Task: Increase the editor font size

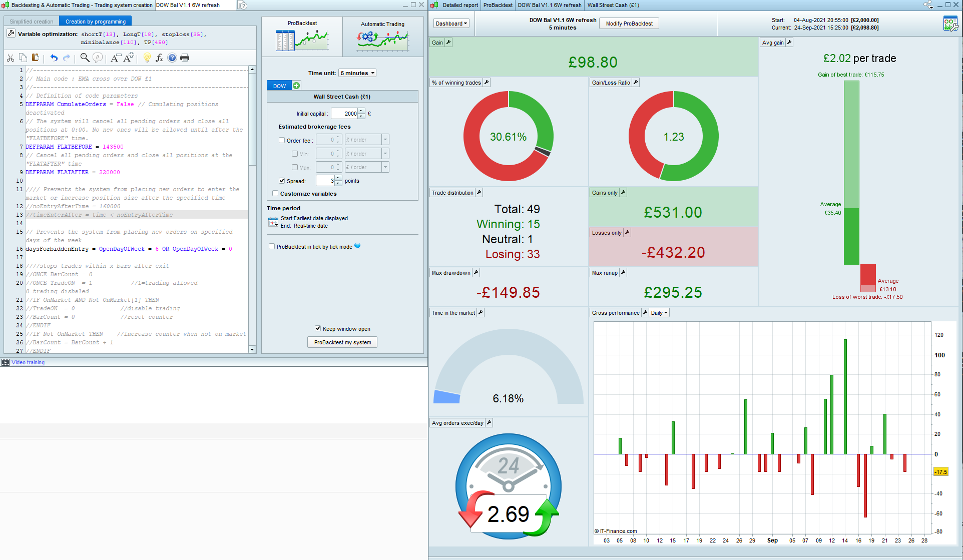Action: 129,58
